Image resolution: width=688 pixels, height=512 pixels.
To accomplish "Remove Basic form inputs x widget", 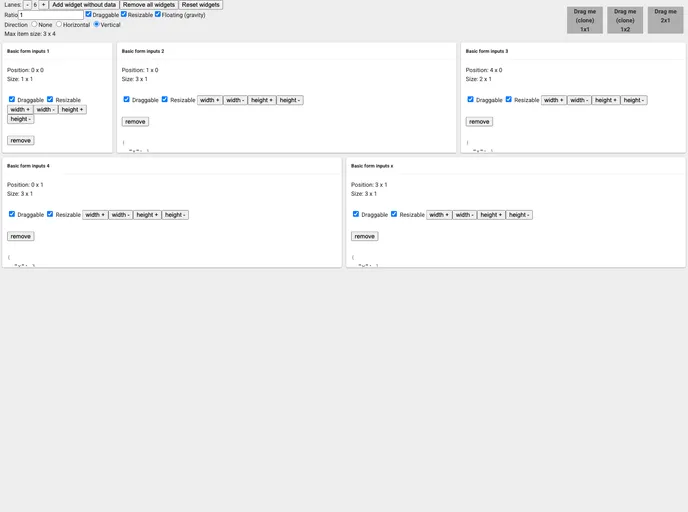I will point(365,236).
